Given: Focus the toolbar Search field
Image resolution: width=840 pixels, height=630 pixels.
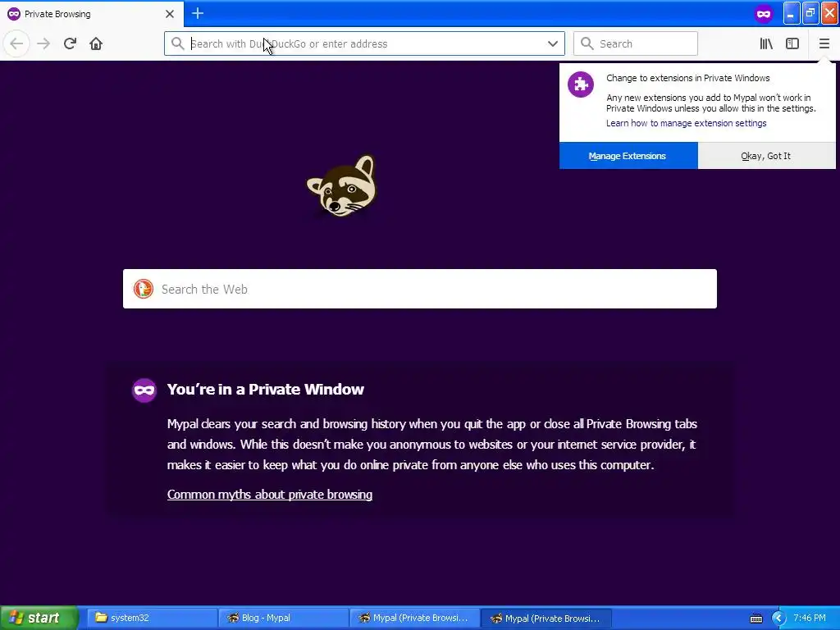Looking at the screenshot, I should pyautogui.click(x=636, y=43).
